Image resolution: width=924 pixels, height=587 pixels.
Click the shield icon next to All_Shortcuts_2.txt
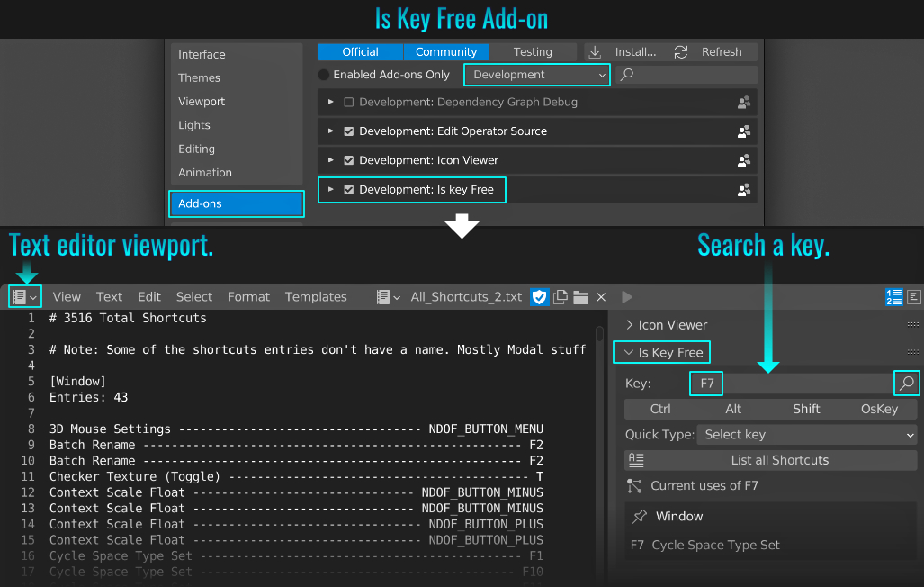539,297
